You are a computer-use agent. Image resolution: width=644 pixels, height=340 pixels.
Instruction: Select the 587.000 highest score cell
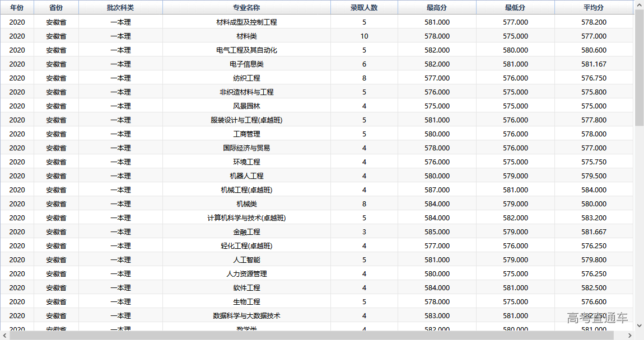[x=437, y=190]
